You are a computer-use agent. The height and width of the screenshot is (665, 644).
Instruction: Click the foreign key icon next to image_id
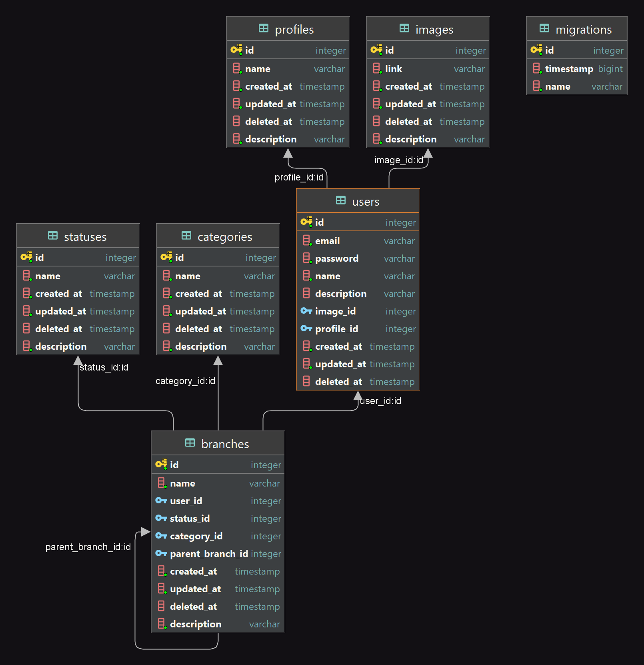pos(306,311)
